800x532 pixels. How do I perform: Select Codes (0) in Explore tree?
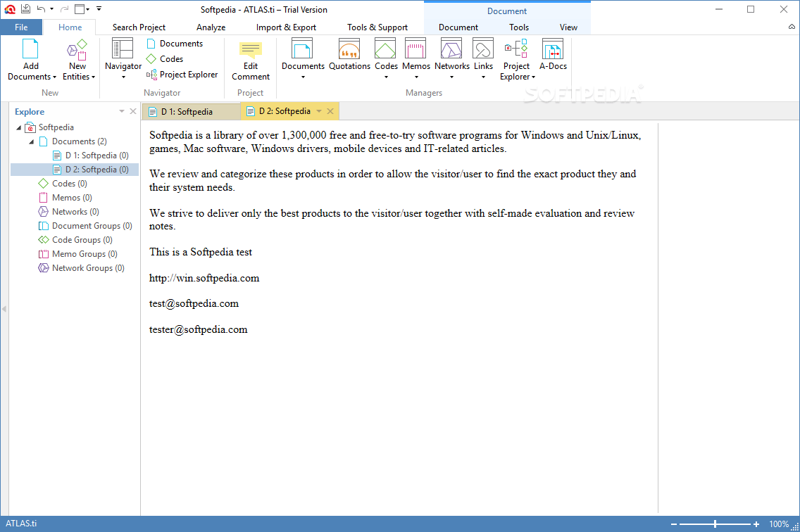(63, 184)
